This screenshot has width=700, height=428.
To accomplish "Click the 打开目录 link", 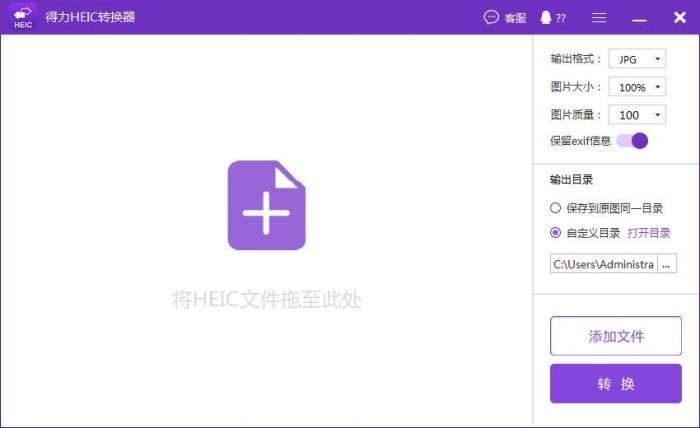I will tap(649, 233).
